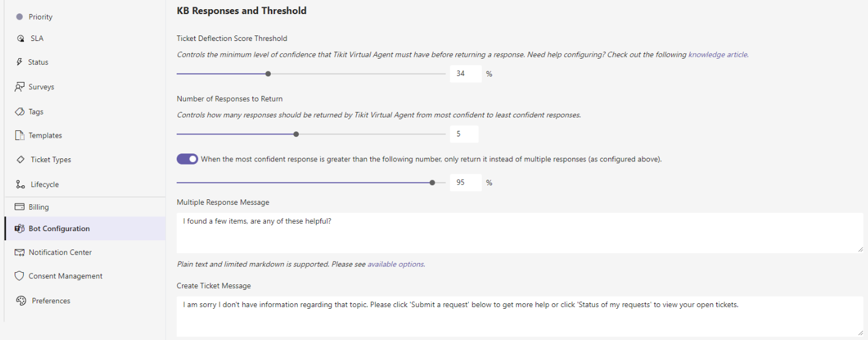
Task: Click the Consent Management shield icon
Action: click(20, 276)
